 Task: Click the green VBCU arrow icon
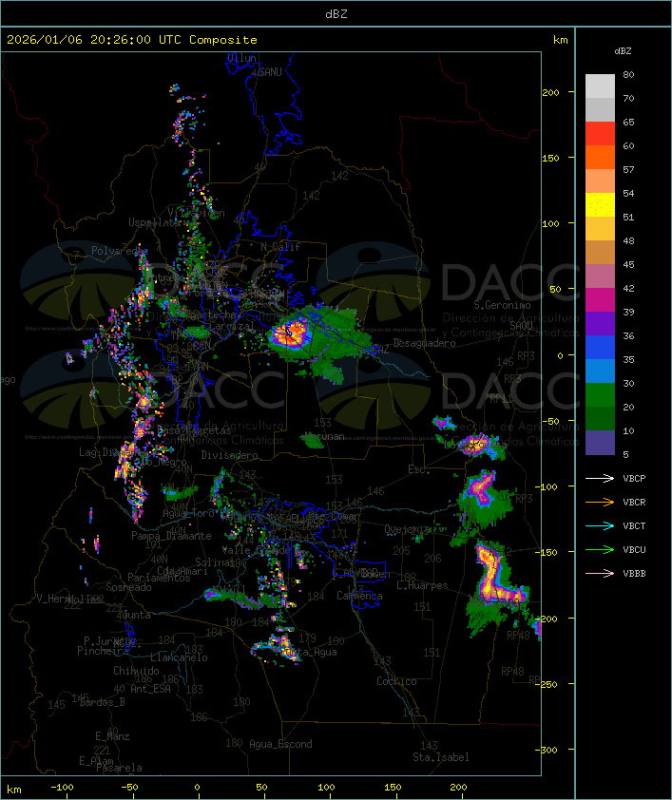tap(601, 550)
